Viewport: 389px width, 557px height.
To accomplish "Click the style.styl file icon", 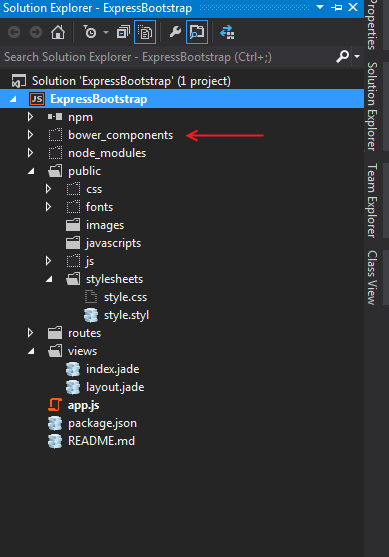I will click(x=91, y=315).
